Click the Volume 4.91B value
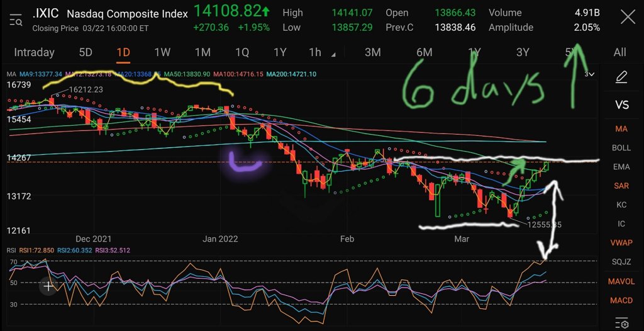The image size is (644, 331). tap(587, 13)
